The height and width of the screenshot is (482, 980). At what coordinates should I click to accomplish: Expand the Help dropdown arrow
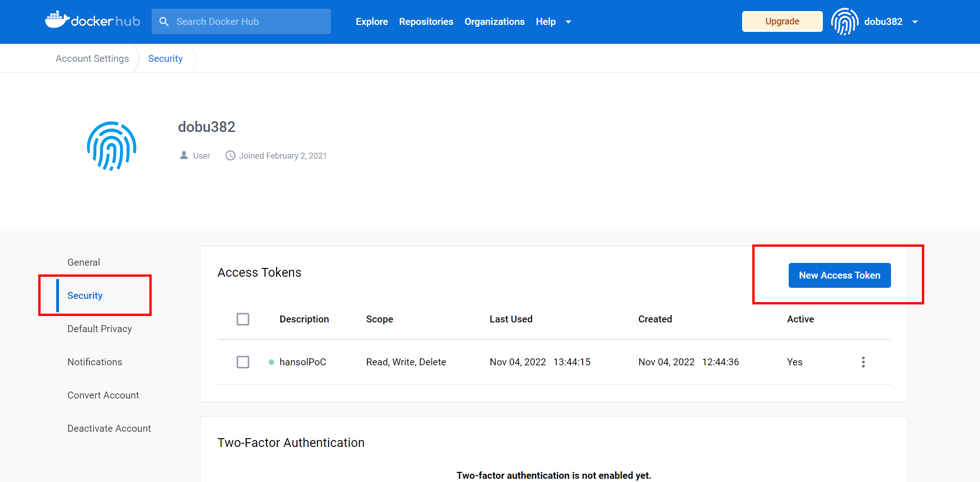[x=568, y=22]
